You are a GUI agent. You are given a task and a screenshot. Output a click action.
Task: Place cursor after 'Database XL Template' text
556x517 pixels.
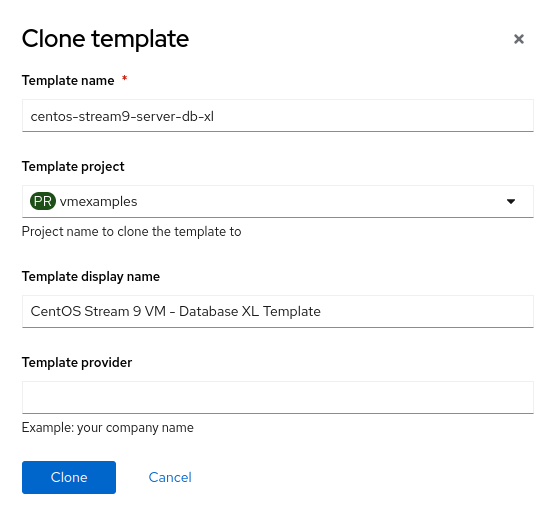point(322,311)
